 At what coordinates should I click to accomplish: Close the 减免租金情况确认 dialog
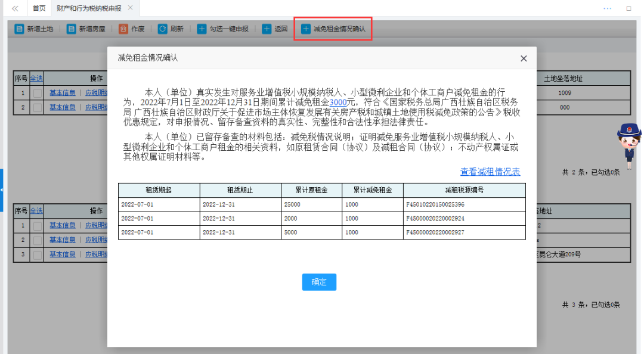click(x=524, y=58)
